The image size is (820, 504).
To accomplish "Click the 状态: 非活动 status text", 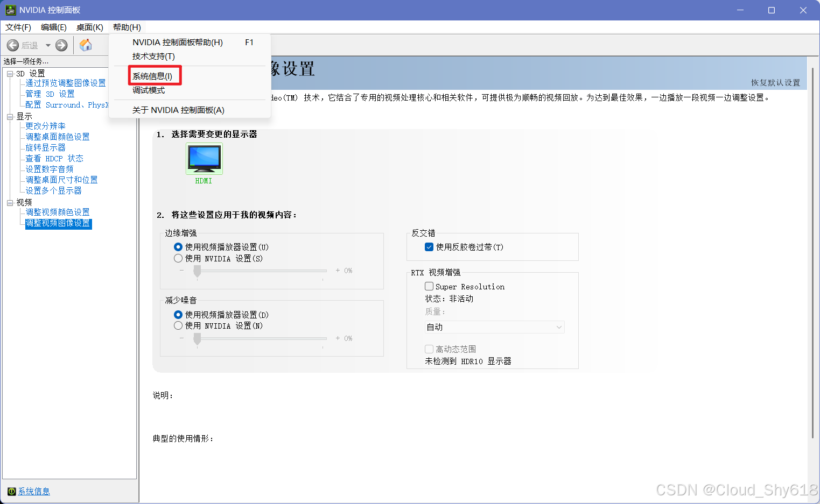I will tap(449, 299).
